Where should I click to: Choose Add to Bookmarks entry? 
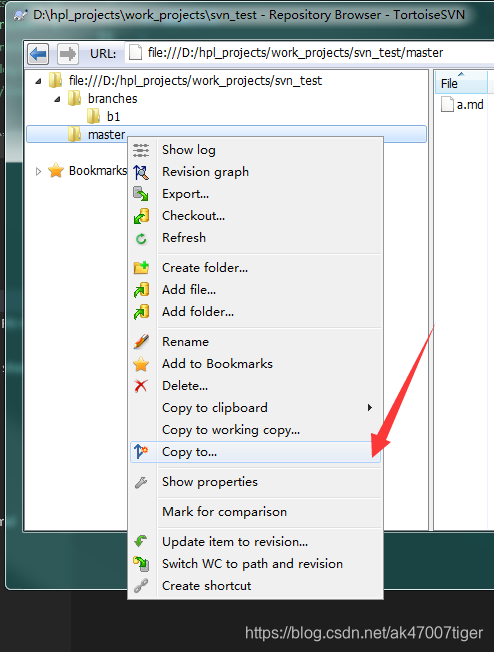coord(255,364)
